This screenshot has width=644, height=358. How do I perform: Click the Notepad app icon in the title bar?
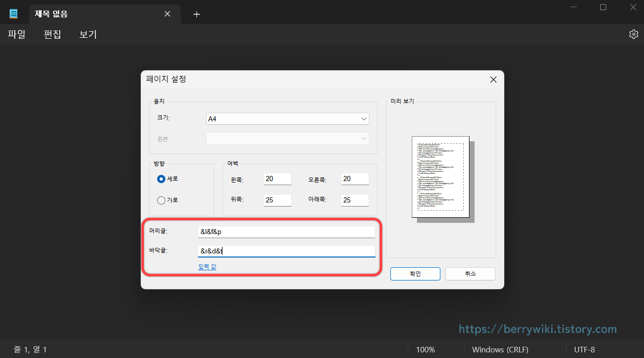pyautogui.click(x=13, y=13)
